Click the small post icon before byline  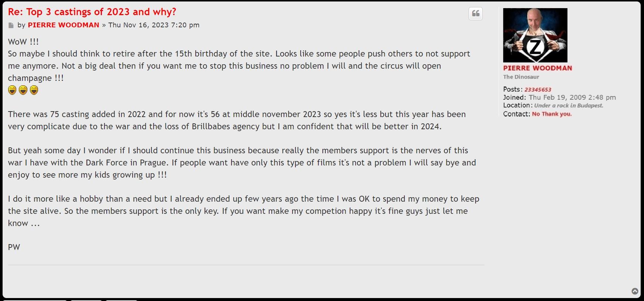pyautogui.click(x=11, y=25)
